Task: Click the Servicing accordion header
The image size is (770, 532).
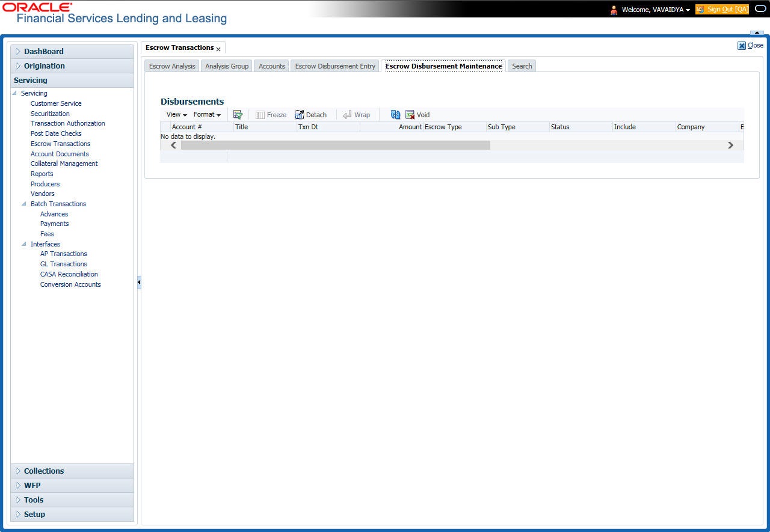Action: [x=72, y=81]
